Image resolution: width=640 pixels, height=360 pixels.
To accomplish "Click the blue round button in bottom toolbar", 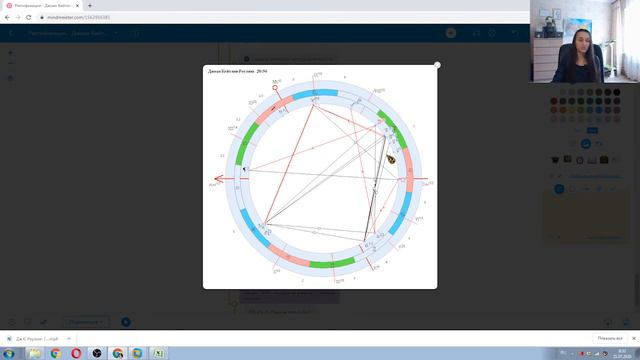I will (126, 322).
